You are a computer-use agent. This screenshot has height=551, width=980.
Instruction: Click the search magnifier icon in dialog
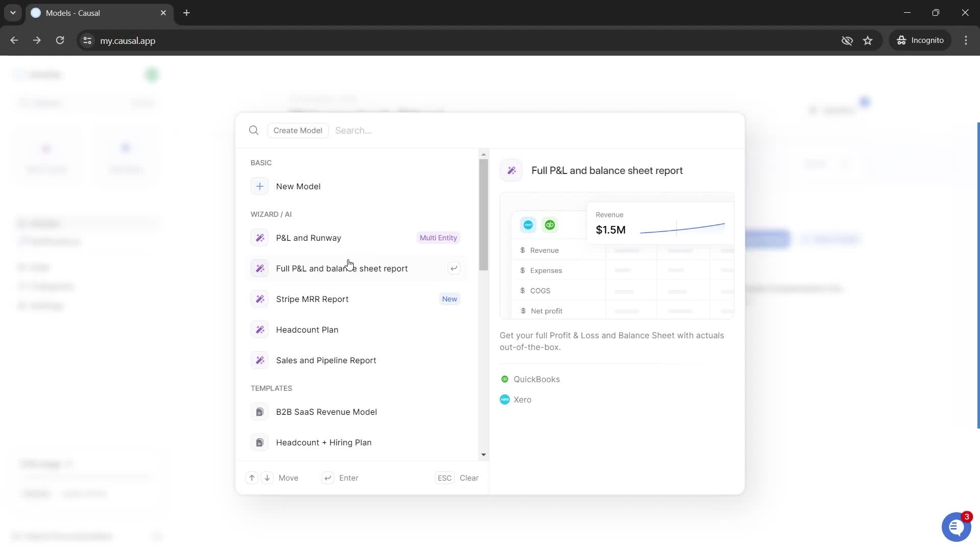point(254,130)
